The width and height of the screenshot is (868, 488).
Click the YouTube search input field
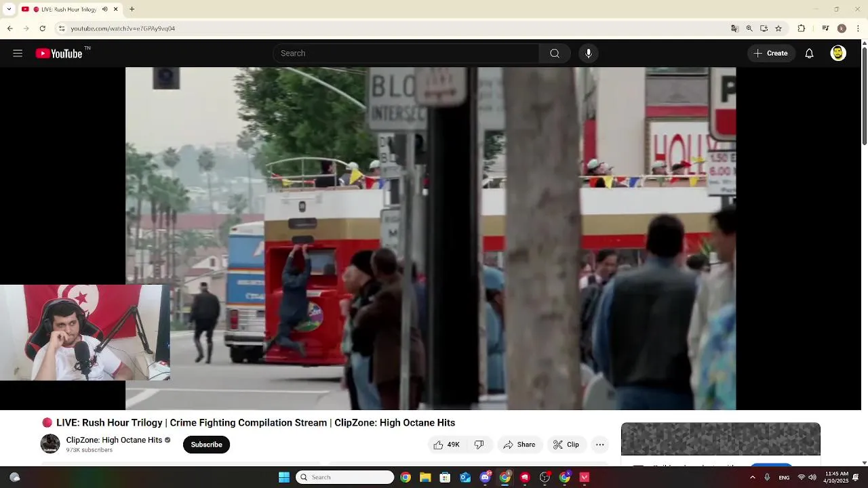tap(406, 54)
